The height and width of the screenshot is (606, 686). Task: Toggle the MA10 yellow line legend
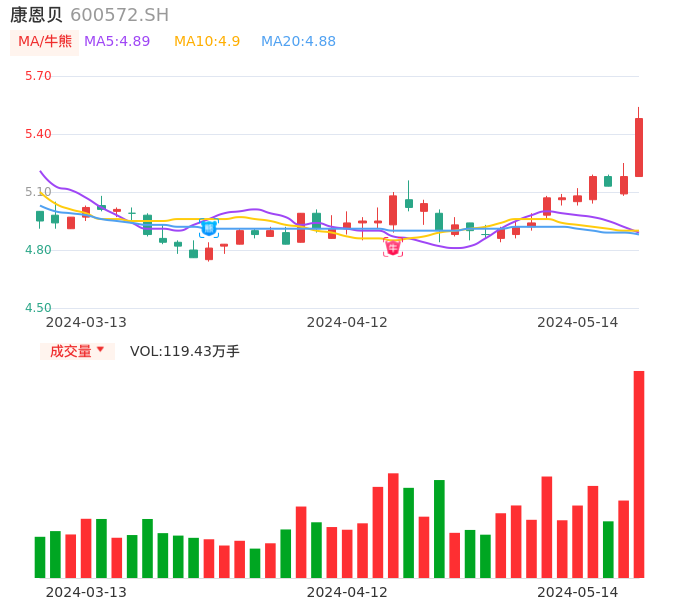pyautogui.click(x=207, y=42)
